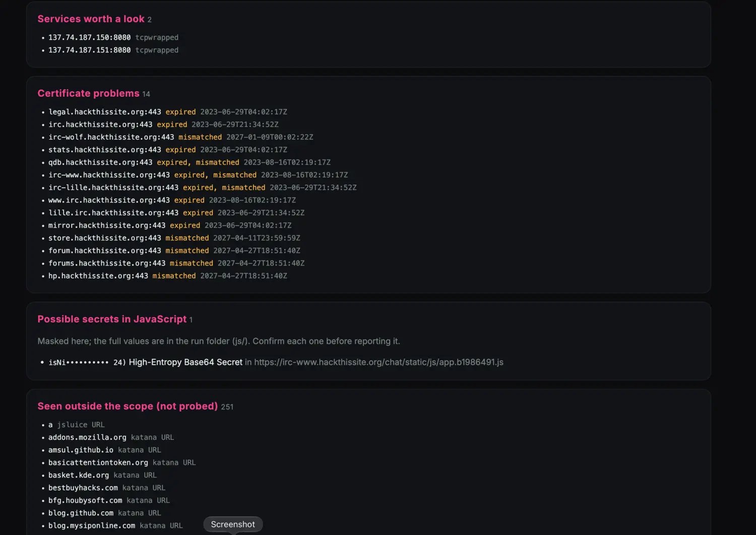This screenshot has width=756, height=535.
Task: Click the Screenshot tooltip button
Action: tap(233, 524)
